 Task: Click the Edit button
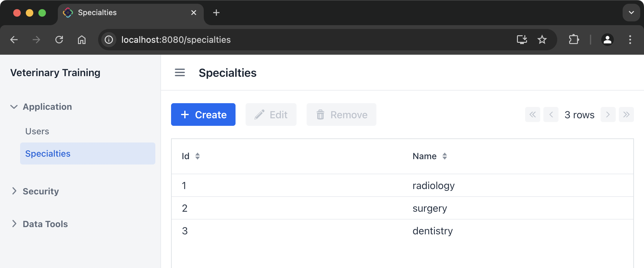coord(271,114)
